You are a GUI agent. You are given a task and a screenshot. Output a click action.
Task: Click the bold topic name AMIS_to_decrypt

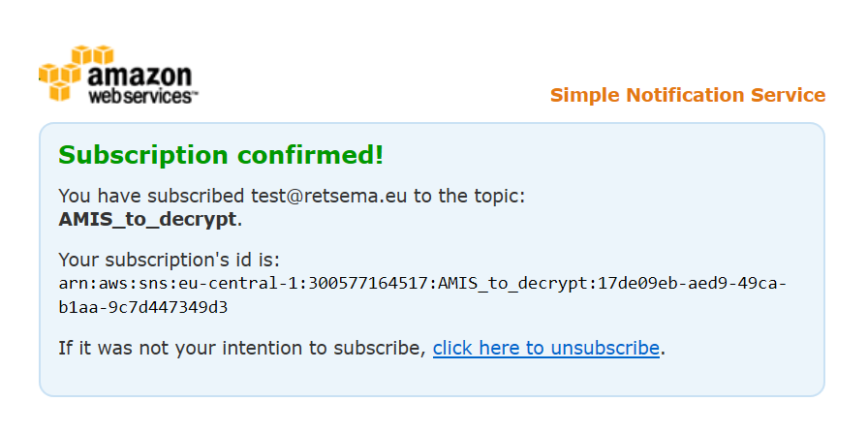(x=147, y=219)
